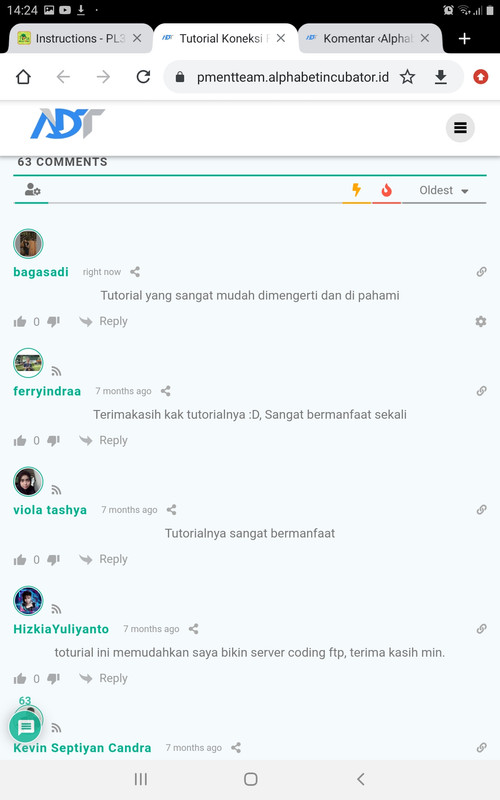Open the Kevin Septiyan Candra profile link
This screenshot has width=500, height=800.
tap(82, 748)
